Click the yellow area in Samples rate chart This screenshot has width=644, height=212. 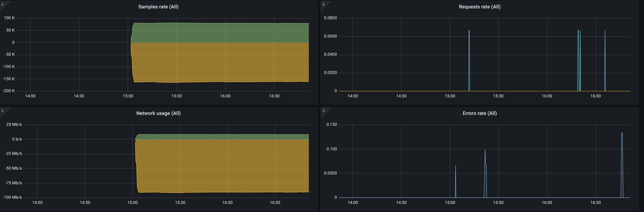point(220,63)
